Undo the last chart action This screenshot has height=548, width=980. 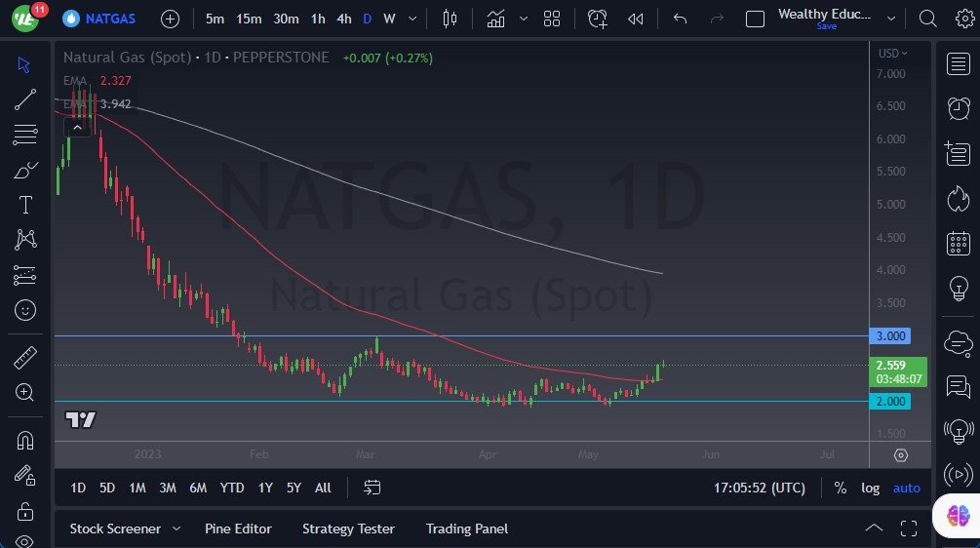pyautogui.click(x=680, y=19)
